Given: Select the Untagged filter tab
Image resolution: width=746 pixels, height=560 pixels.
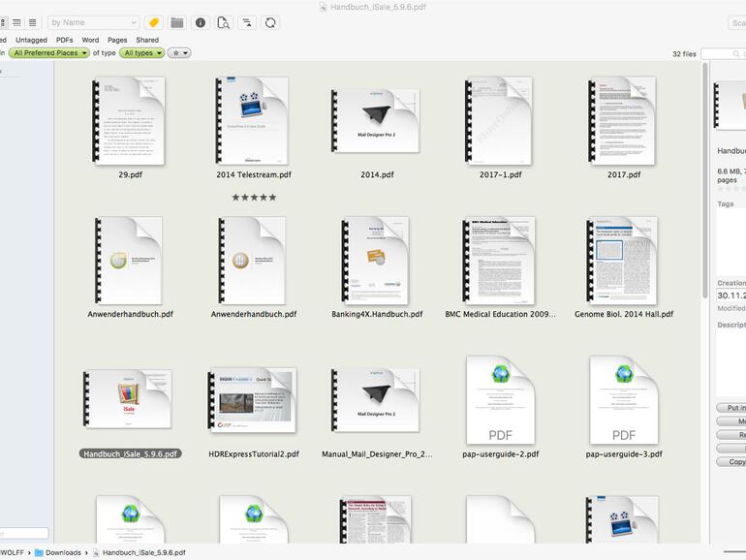Looking at the screenshot, I should (x=31, y=40).
